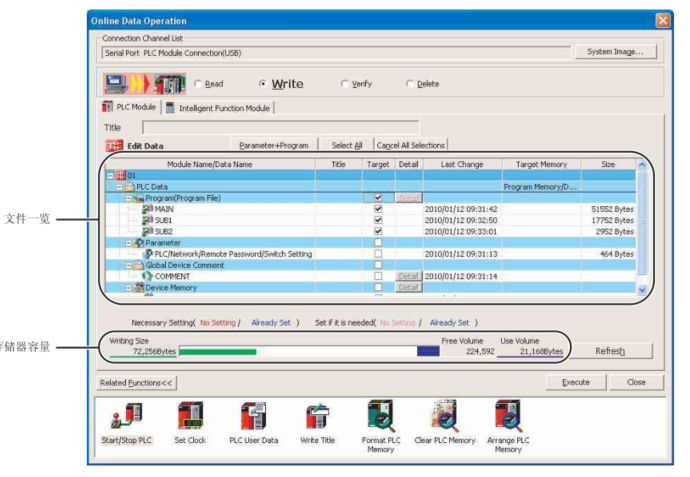Screen dimensions: 690x477
Task: Click the Execute button
Action: point(576,382)
